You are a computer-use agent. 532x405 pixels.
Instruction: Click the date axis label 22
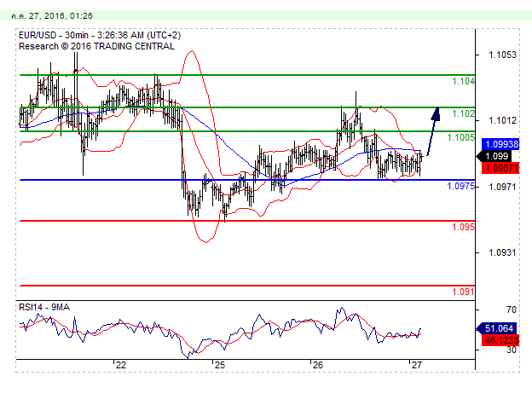[121, 365]
